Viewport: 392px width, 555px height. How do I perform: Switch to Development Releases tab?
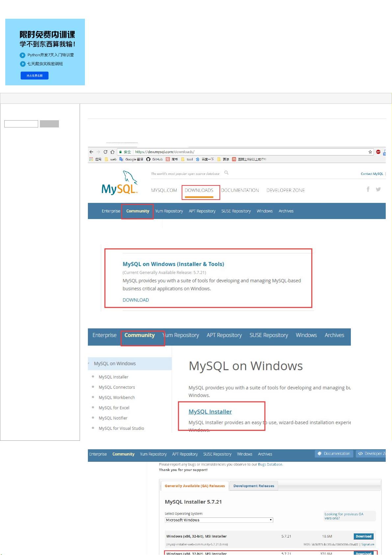click(253, 486)
